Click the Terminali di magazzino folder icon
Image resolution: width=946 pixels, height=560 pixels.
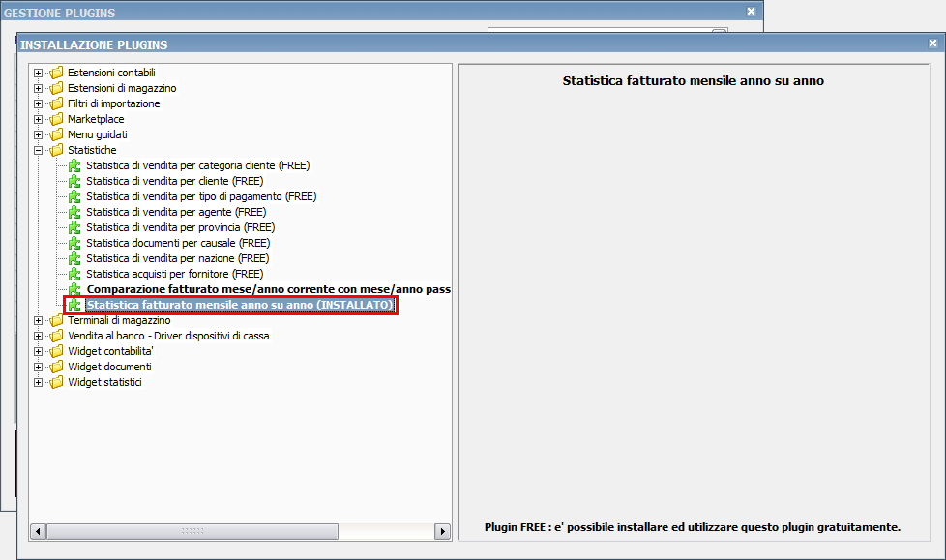click(x=56, y=320)
